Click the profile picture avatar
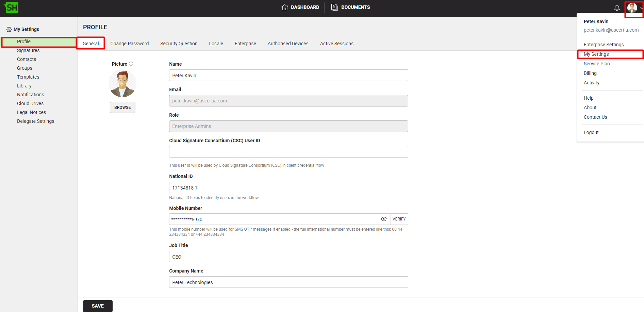Image resolution: width=644 pixels, height=312 pixels. pos(122,84)
